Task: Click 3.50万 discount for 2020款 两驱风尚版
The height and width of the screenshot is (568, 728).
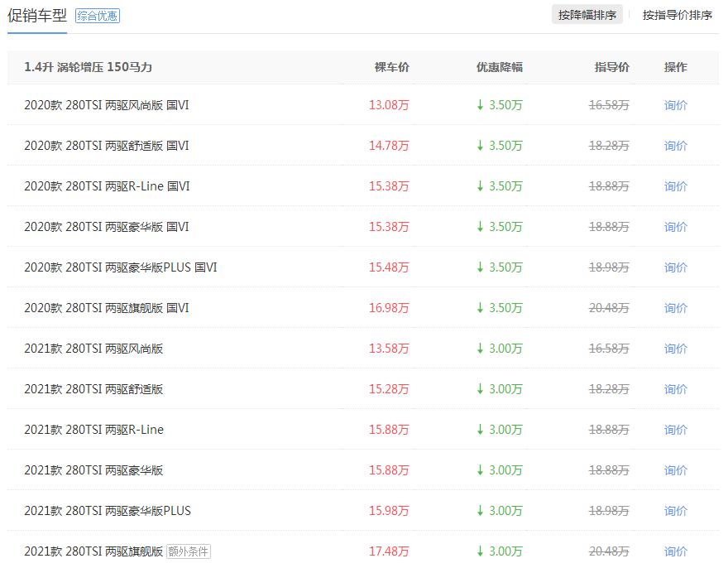Action: click(500, 105)
